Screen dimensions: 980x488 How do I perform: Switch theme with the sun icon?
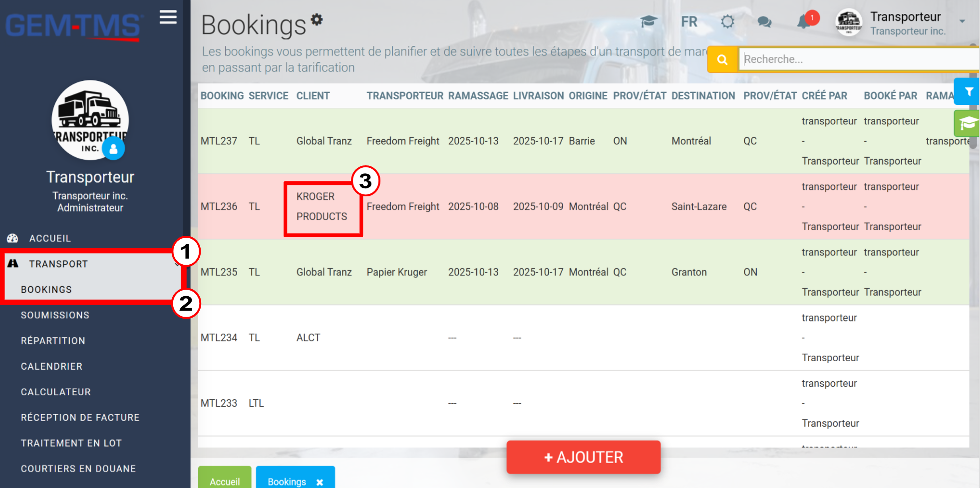(727, 21)
